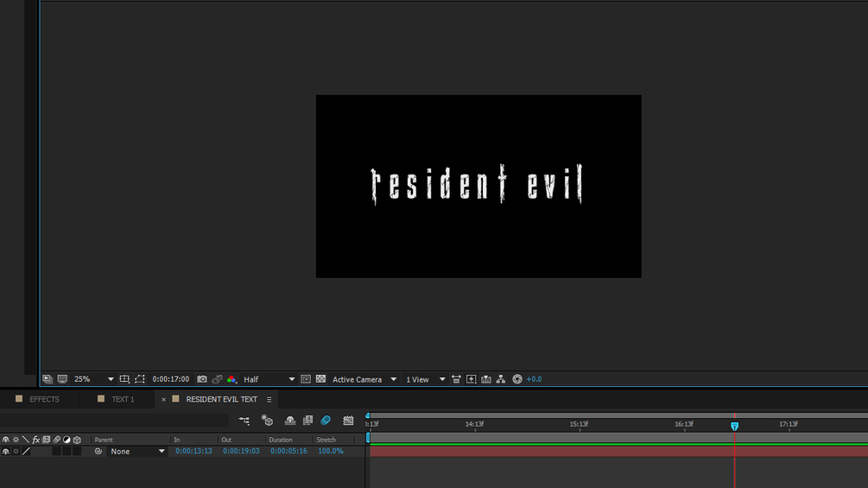Open the 25% magnification dropdown
The height and width of the screenshot is (488, 868).
point(93,379)
